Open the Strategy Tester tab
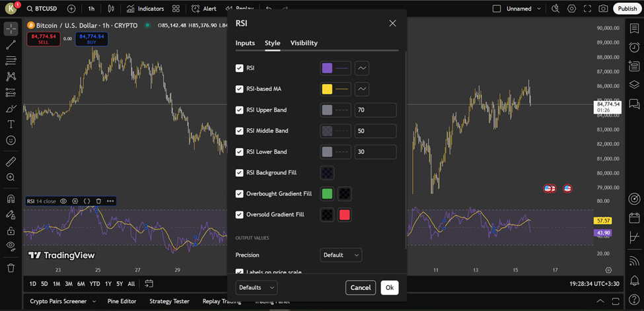The height and width of the screenshot is (311, 644). click(x=170, y=301)
